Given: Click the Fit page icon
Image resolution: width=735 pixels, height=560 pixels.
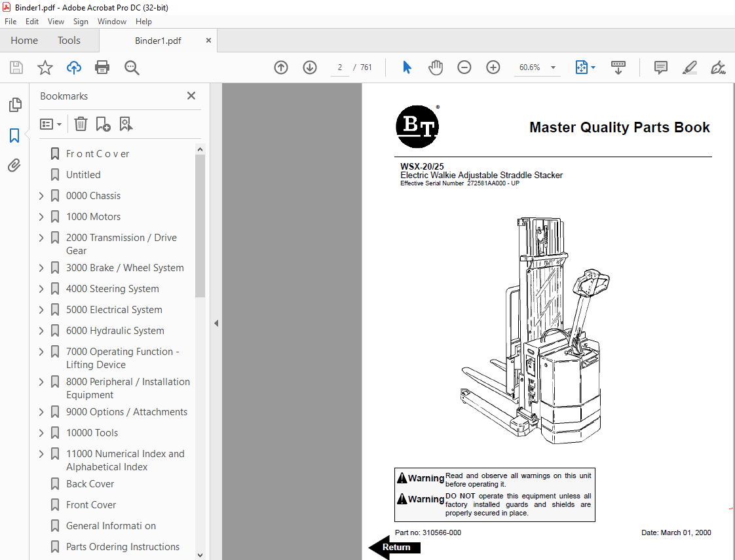Looking at the screenshot, I should [581, 67].
